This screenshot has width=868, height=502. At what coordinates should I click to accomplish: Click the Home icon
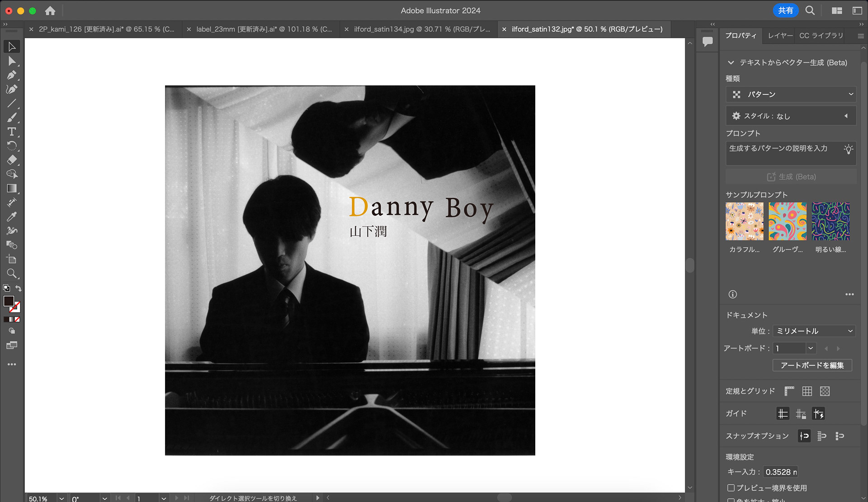50,10
